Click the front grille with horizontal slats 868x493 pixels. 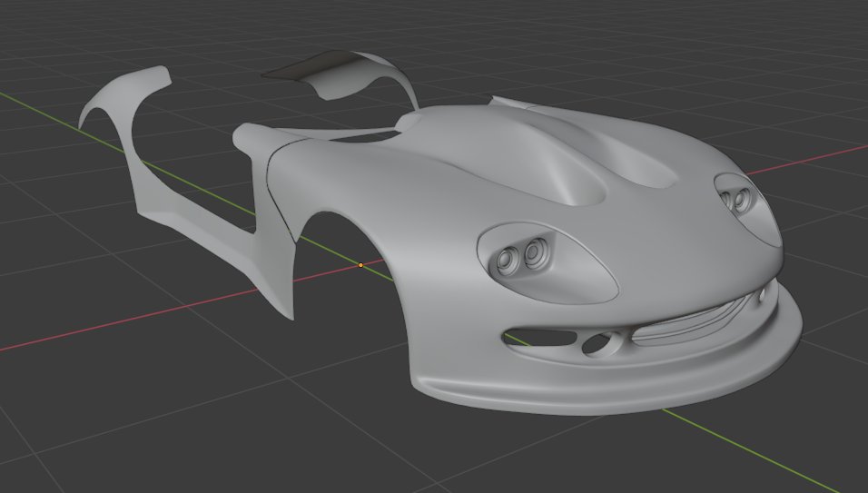click(x=692, y=322)
